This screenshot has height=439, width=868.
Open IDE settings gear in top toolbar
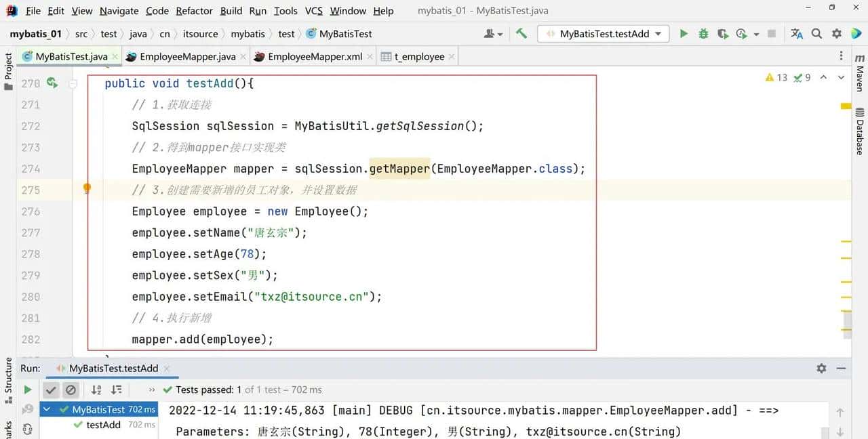coord(837,34)
